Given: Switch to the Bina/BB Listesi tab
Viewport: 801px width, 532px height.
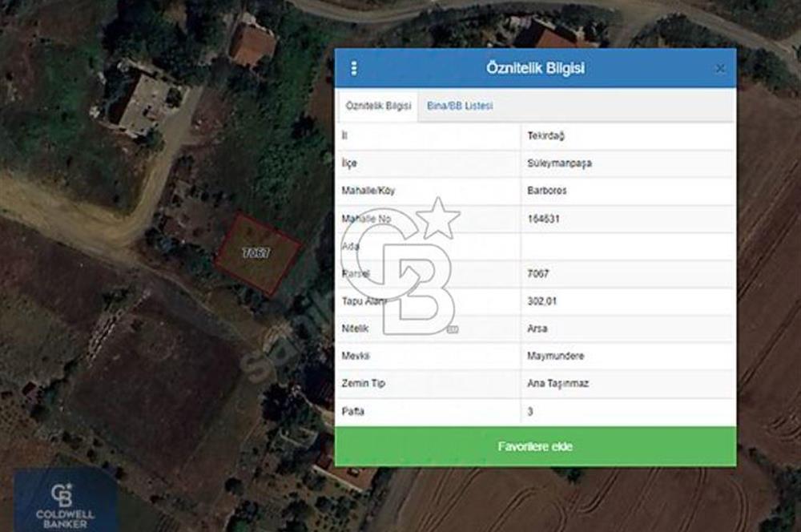Looking at the screenshot, I should click(x=460, y=106).
